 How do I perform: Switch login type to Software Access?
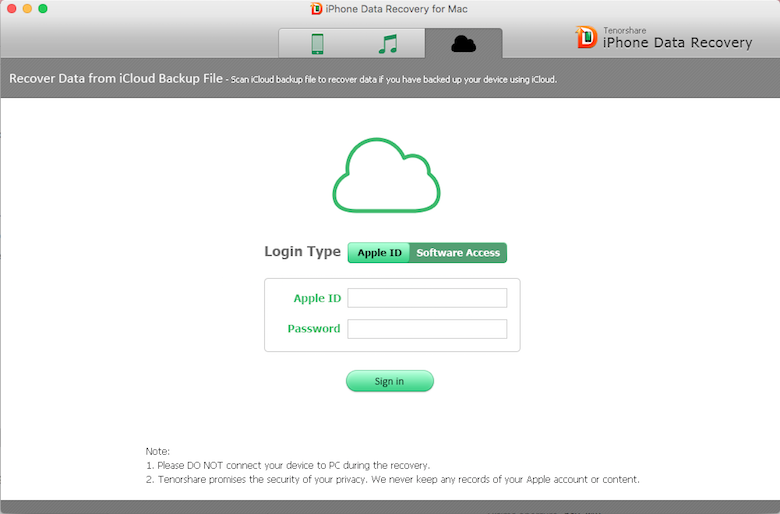pyautogui.click(x=458, y=253)
